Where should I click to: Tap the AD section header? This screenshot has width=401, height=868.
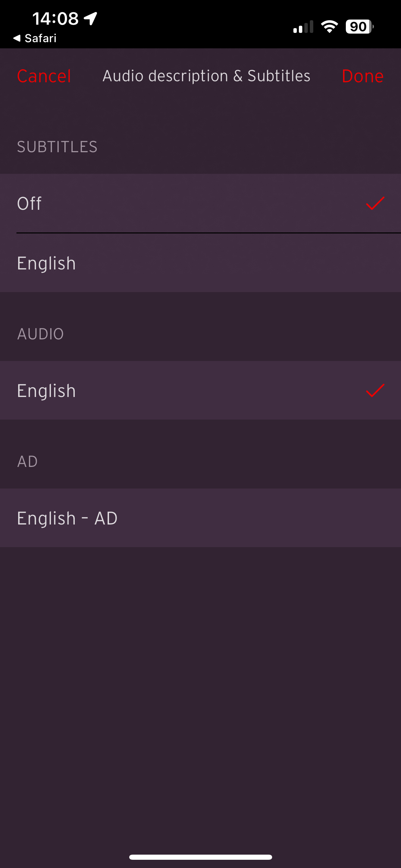click(27, 461)
